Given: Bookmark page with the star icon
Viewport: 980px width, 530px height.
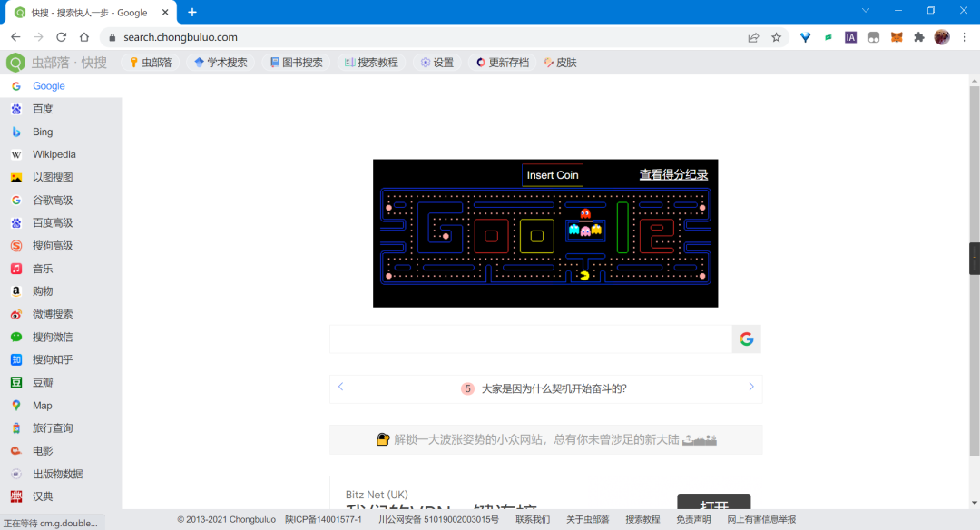Looking at the screenshot, I should click(776, 37).
